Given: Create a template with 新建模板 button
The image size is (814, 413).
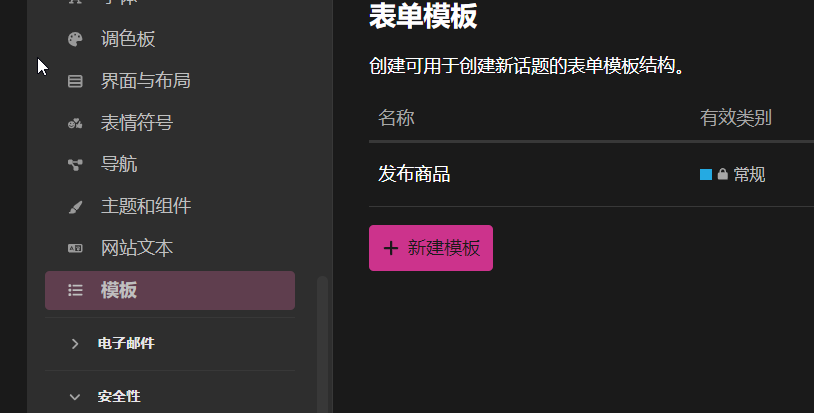Looking at the screenshot, I should [431, 248].
